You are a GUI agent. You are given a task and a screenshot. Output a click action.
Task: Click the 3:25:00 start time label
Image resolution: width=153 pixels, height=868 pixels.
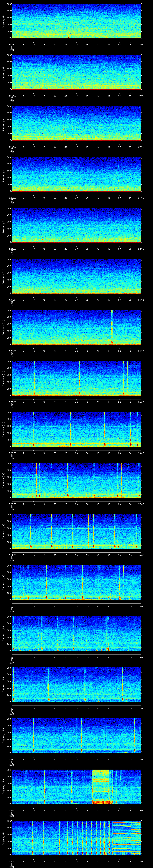click(x=12, y=453)
